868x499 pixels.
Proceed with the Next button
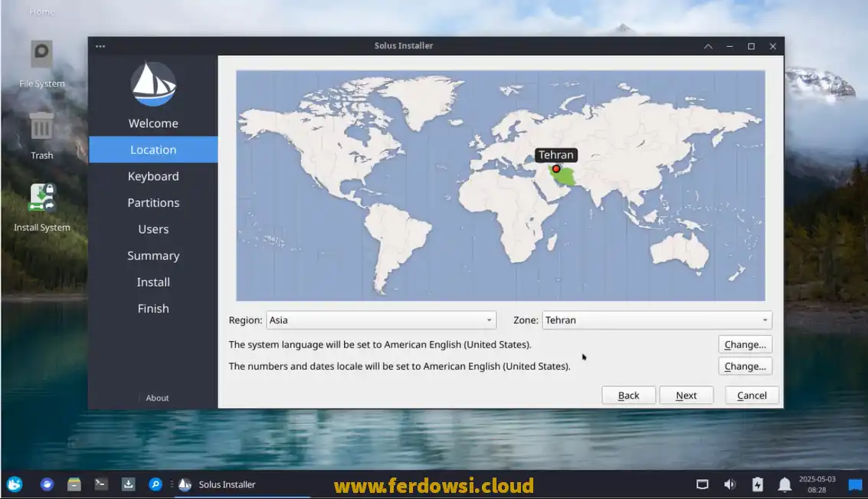coord(686,396)
